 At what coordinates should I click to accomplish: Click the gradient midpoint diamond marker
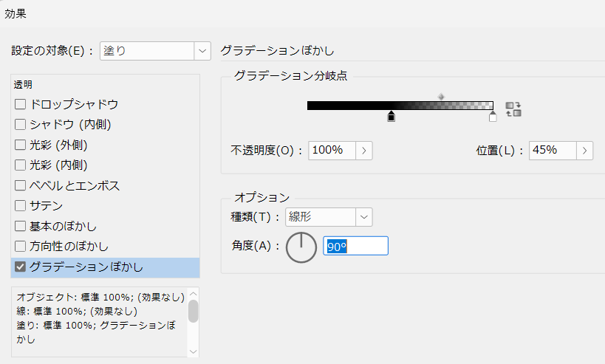coord(441,96)
